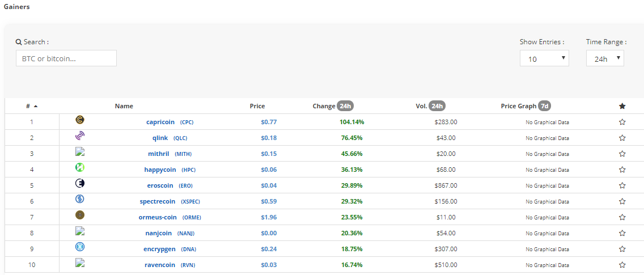Open the mithril (MITH) link

[x=170, y=154]
